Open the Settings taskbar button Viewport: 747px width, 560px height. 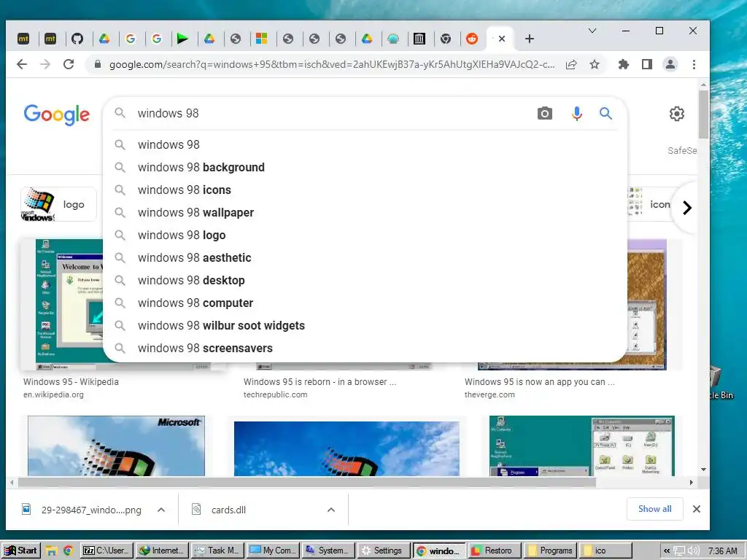pyautogui.click(x=384, y=551)
